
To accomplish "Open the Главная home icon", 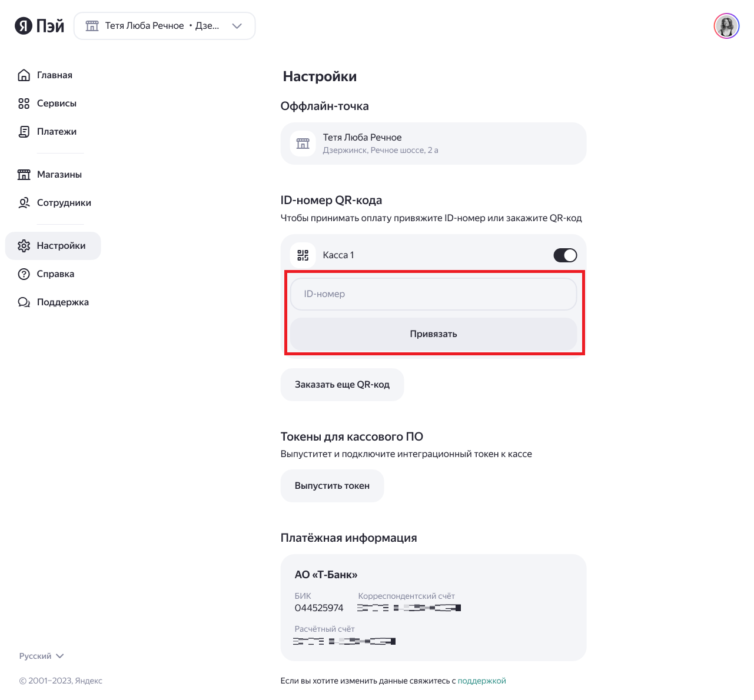I will (x=24, y=75).
